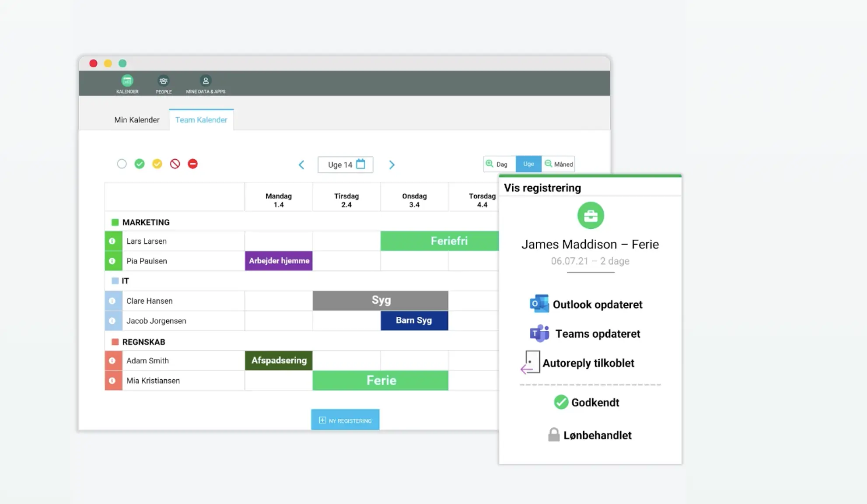867x504 pixels.
Task: Switch to Måned view
Action: point(558,164)
